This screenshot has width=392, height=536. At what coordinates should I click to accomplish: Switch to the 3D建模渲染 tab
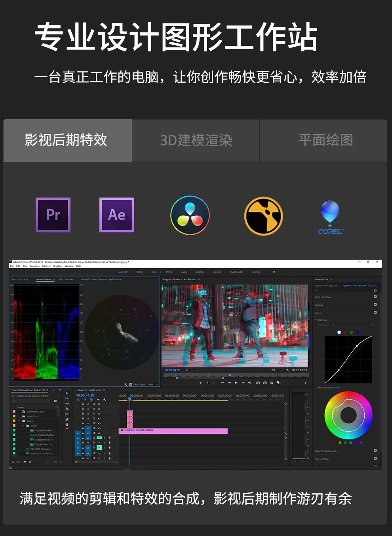tap(196, 140)
